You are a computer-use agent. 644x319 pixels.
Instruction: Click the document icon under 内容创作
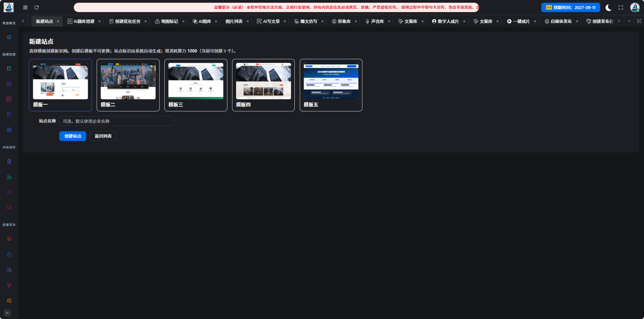click(x=9, y=161)
